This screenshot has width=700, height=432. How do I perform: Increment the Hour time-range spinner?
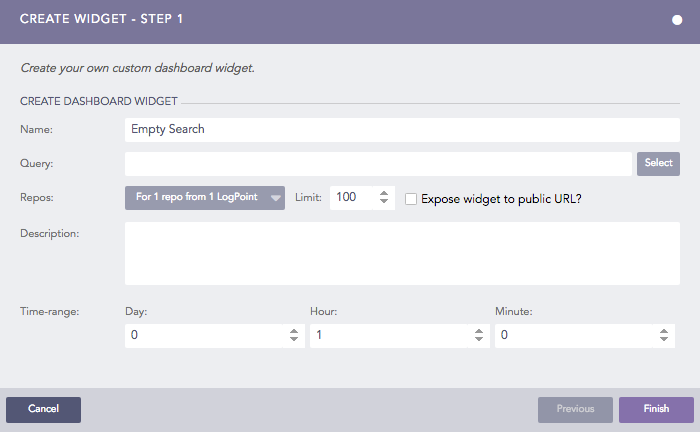(479, 331)
